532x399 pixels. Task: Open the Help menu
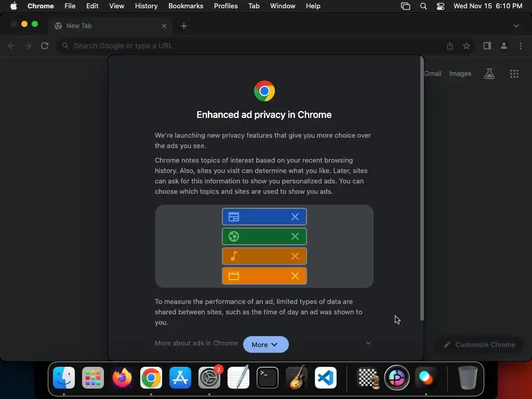(313, 6)
